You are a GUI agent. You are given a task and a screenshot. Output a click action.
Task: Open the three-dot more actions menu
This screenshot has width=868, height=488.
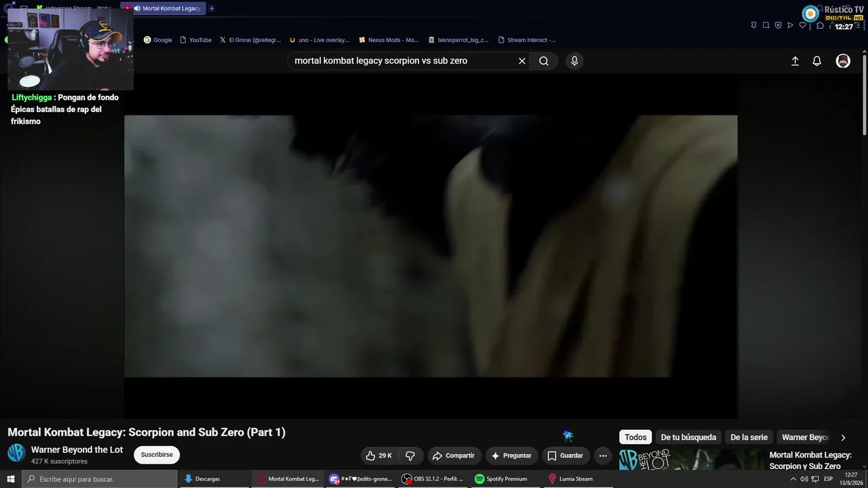tap(603, 455)
